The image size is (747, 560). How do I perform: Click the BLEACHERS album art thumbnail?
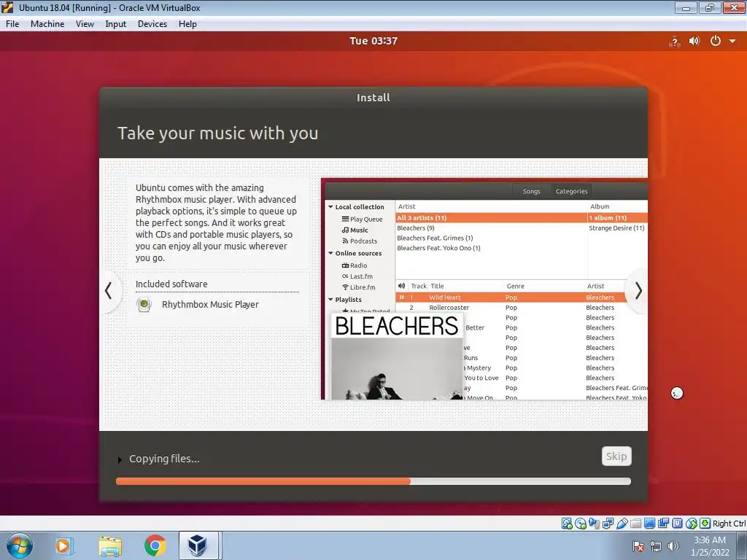pos(397,356)
